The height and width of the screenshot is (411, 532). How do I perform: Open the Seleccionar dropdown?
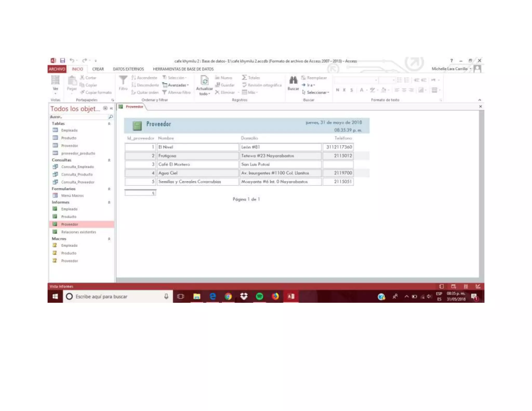click(316, 92)
